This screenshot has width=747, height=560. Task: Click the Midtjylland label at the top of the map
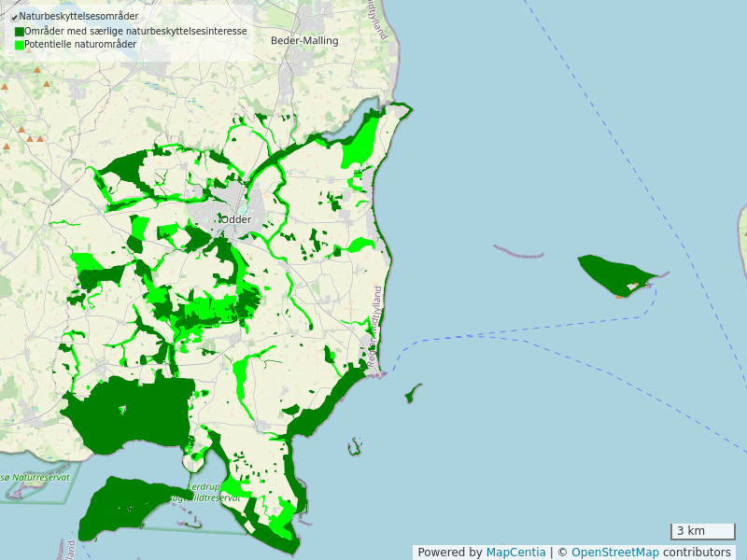(379, 21)
